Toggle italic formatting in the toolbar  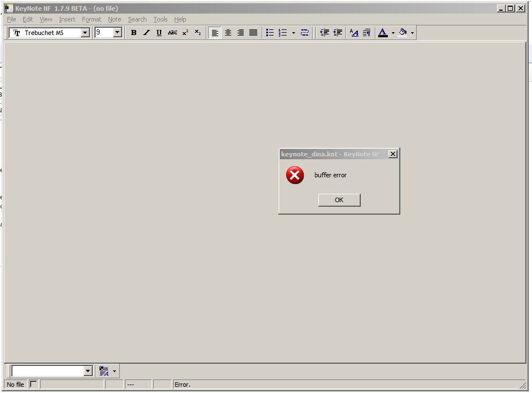coord(146,33)
